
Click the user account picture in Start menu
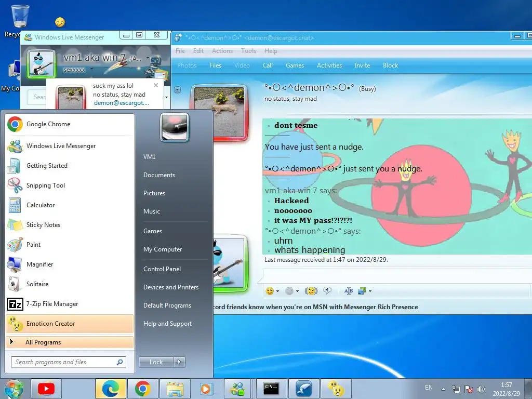click(175, 127)
